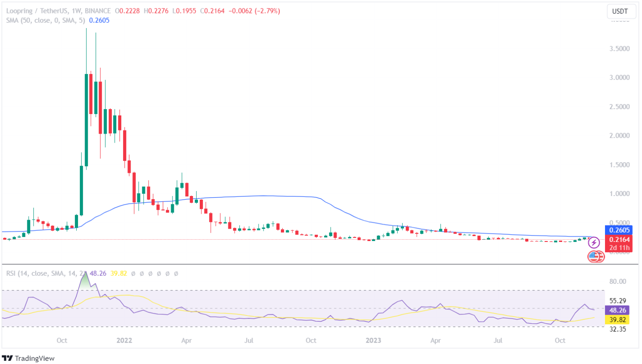This screenshot has width=642, height=364.
Task: Click the open price O0.2228
Action: tap(128, 11)
